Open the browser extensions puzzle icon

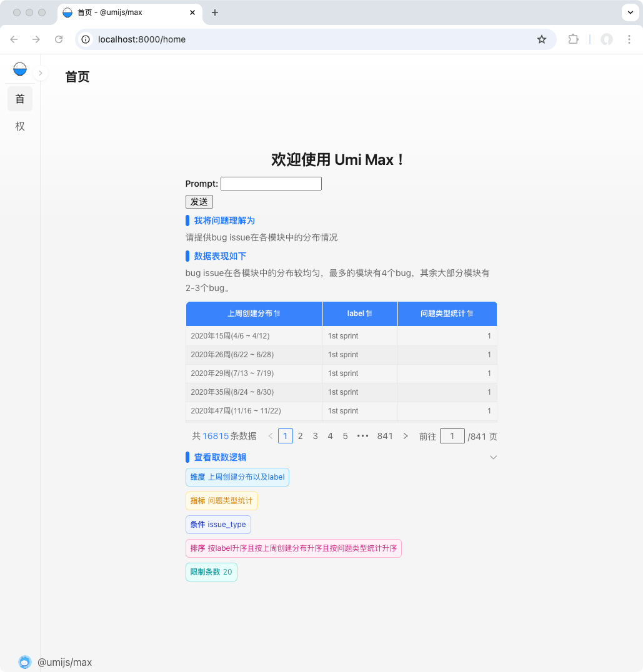(573, 39)
